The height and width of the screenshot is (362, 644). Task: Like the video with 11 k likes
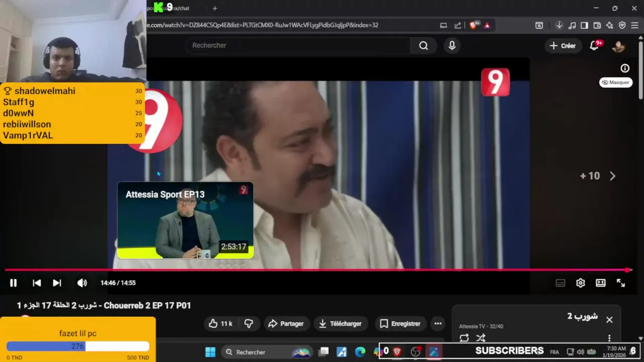pyautogui.click(x=220, y=324)
